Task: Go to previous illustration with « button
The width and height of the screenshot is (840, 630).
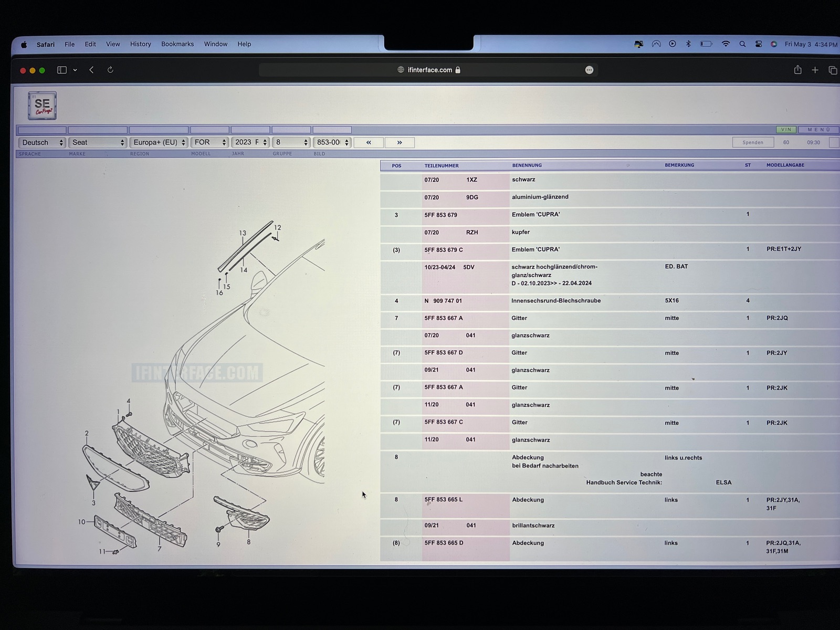Action: pyautogui.click(x=369, y=142)
